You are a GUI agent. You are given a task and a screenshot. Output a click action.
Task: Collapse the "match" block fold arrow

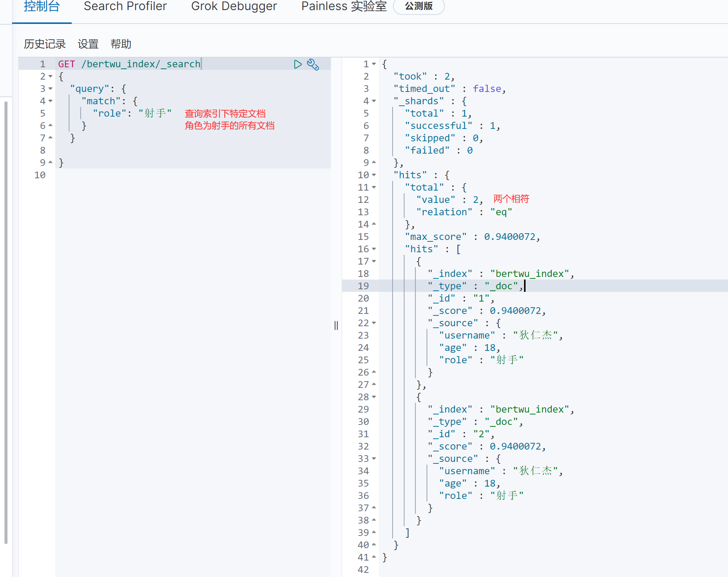click(x=50, y=101)
